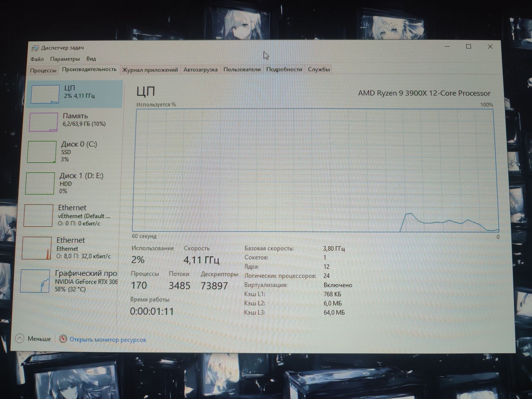532x399 pixels.
Task: Click the 170 processes count
Action: pyautogui.click(x=139, y=285)
